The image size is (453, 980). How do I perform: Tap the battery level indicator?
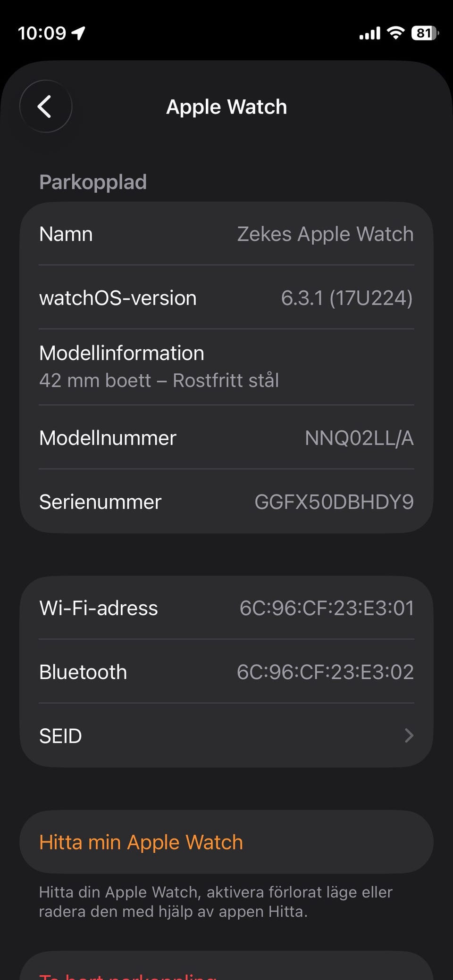[x=424, y=33]
